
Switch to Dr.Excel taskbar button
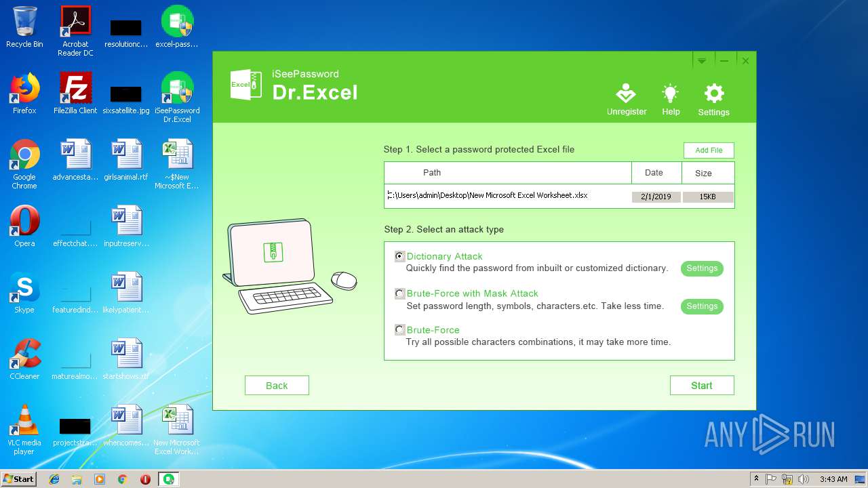click(168, 479)
